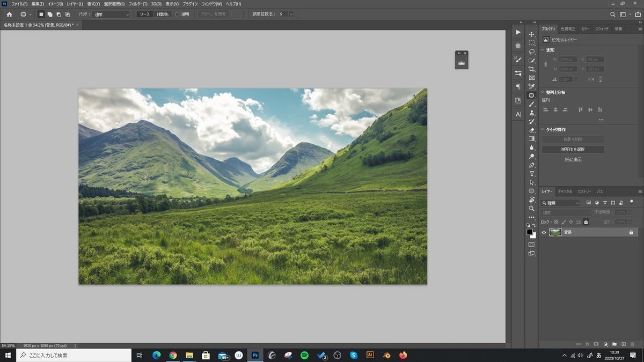This screenshot has width=644, height=362.
Task: Select the Zoom tool
Action: click(x=532, y=208)
